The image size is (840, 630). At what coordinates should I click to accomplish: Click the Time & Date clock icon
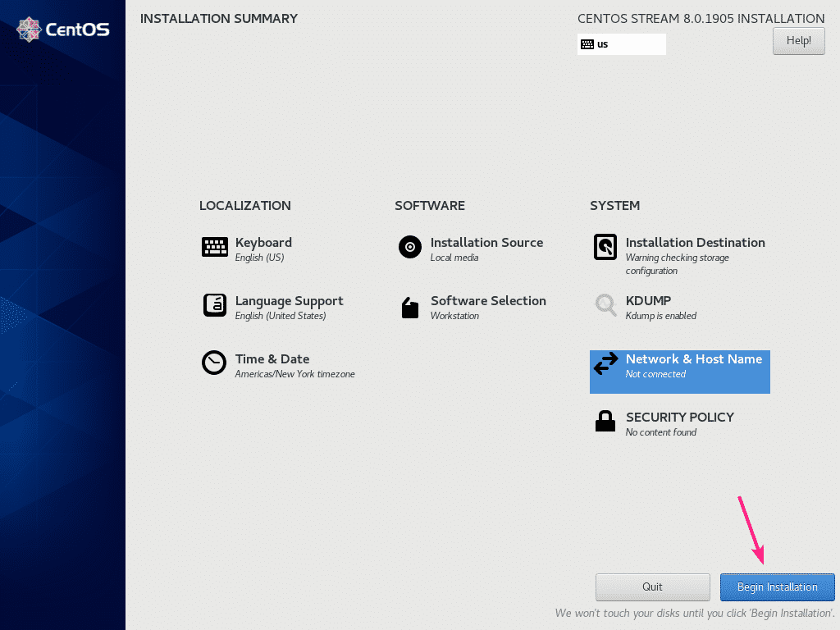pos(214,363)
